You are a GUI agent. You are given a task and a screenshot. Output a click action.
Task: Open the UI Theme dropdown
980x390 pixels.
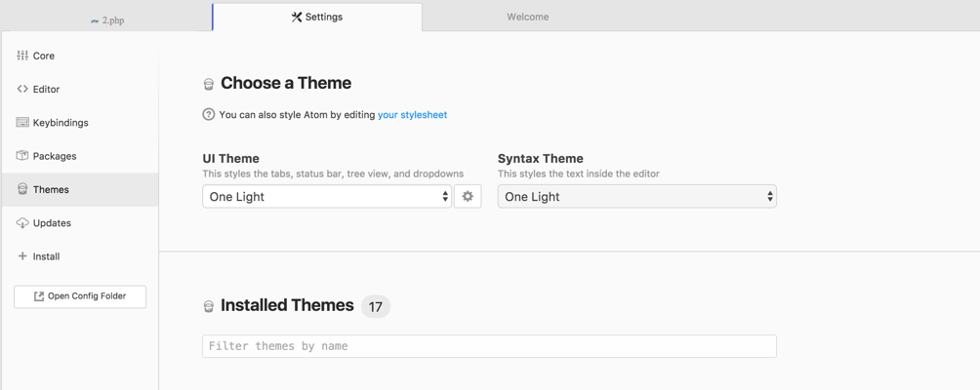point(327,197)
